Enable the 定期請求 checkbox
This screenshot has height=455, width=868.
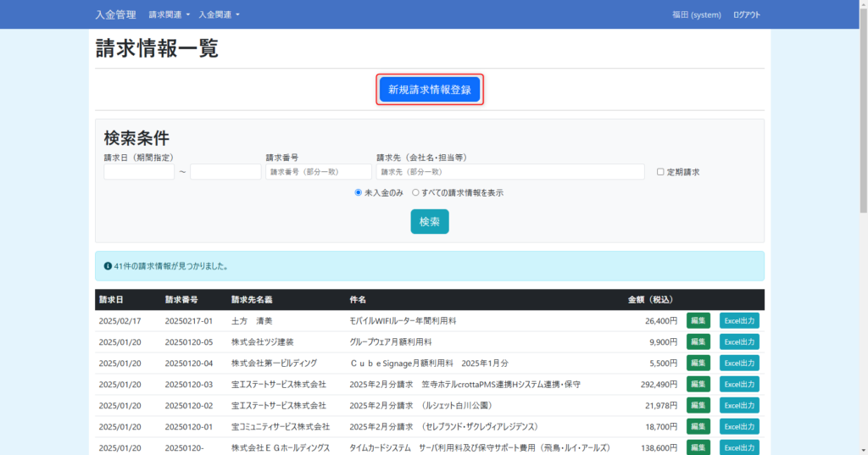pyautogui.click(x=661, y=172)
